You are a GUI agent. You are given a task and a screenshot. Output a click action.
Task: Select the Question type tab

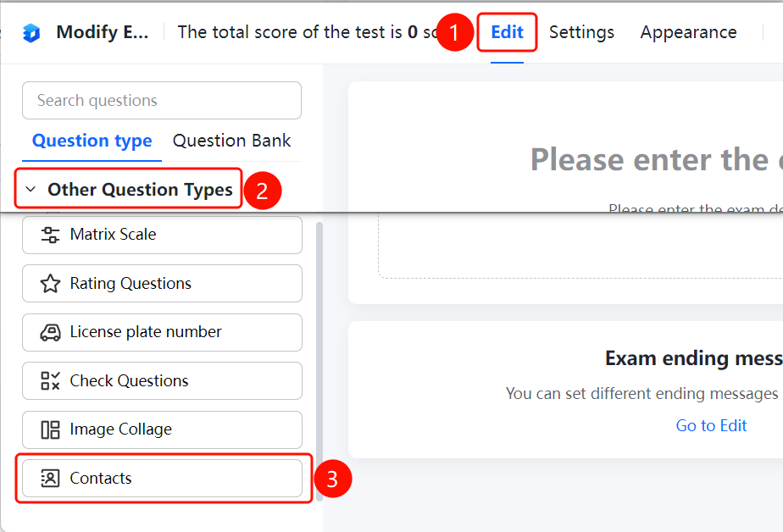92,141
